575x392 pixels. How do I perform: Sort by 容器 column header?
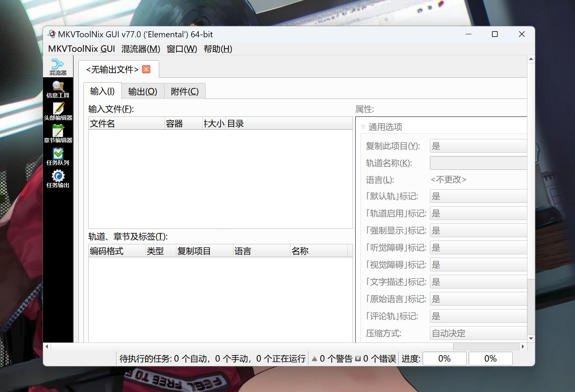pos(184,123)
